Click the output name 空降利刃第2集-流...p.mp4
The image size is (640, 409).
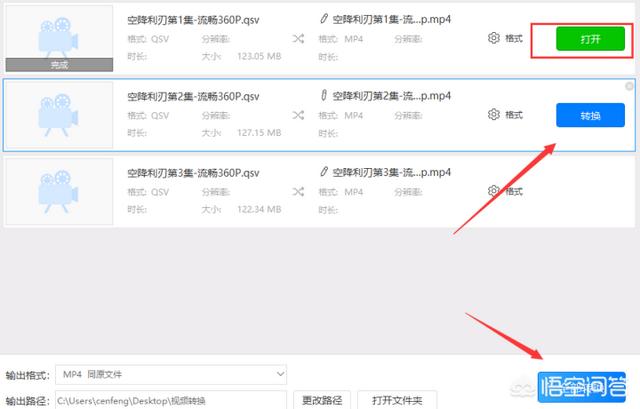tap(391, 96)
